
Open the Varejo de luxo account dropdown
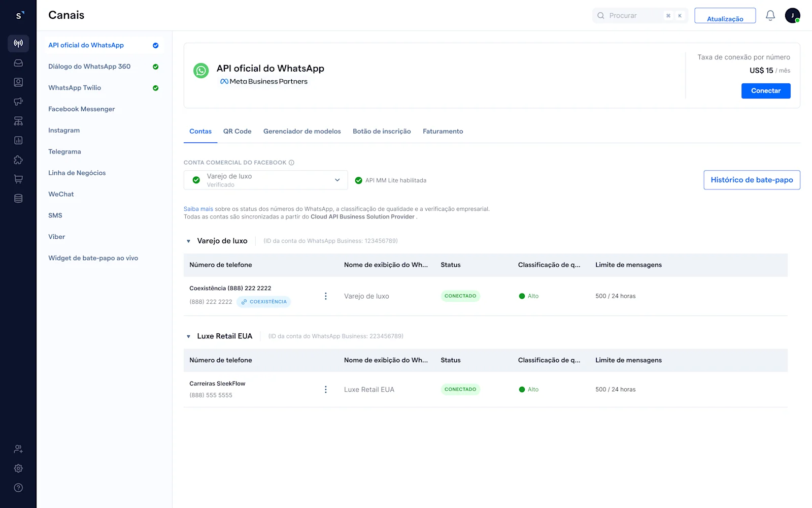tap(266, 180)
